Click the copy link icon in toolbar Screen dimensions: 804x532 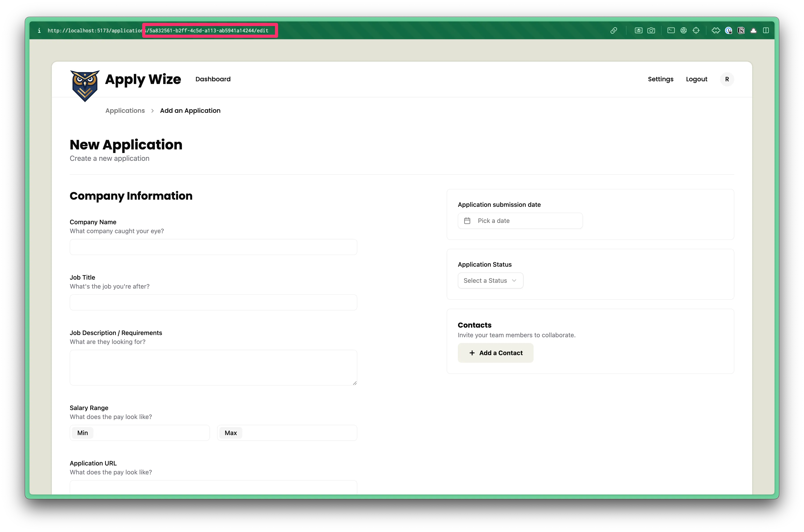[614, 31]
